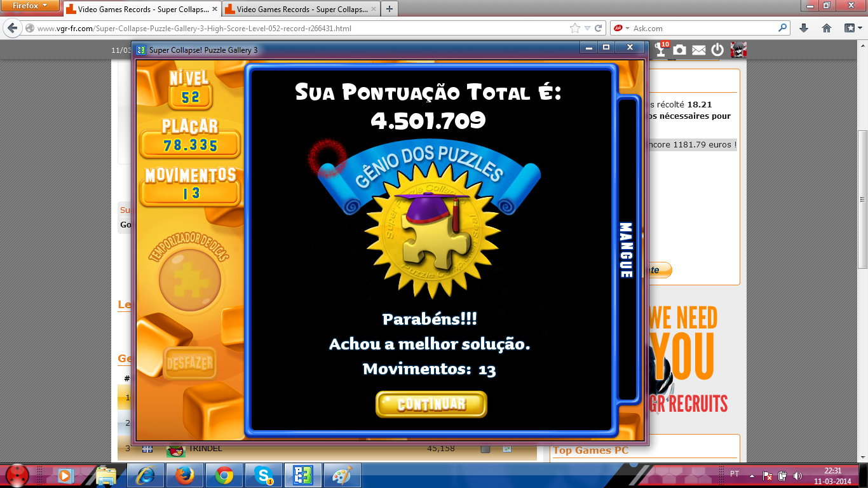Open the bookmarks menu dropdown
This screenshot has width=868, height=488.
pos(851,28)
